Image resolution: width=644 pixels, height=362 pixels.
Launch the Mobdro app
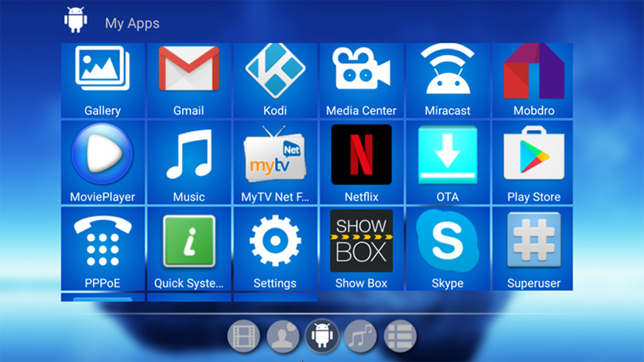coord(533,80)
